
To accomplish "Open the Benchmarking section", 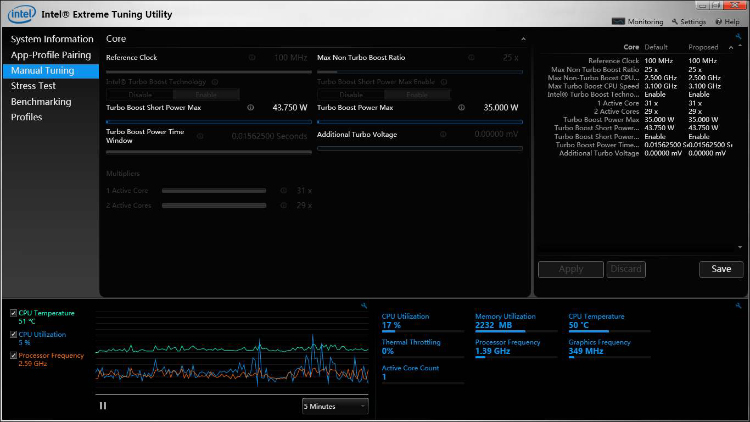I will pyautogui.click(x=40, y=101).
